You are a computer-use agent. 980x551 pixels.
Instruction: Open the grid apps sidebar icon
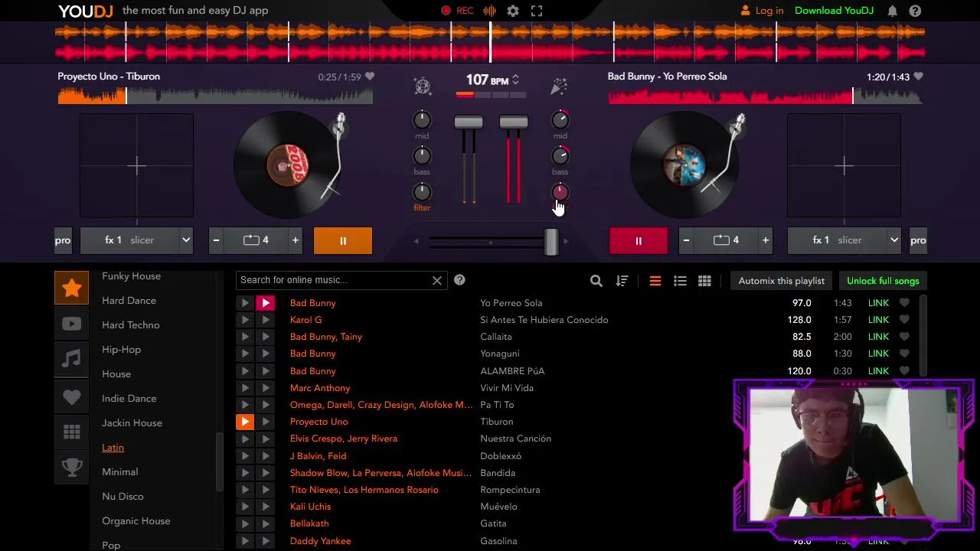click(x=71, y=432)
